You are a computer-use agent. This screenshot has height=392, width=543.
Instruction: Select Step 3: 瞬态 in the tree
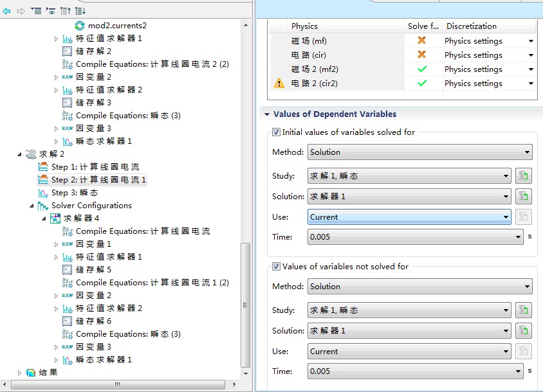74,193
